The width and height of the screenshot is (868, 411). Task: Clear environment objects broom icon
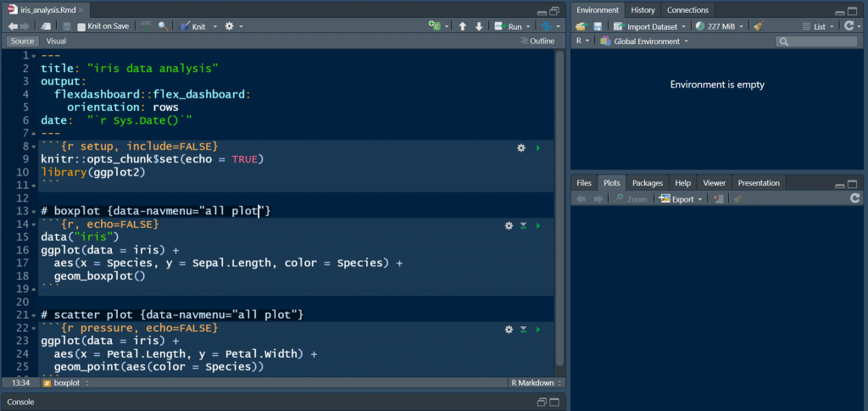759,26
